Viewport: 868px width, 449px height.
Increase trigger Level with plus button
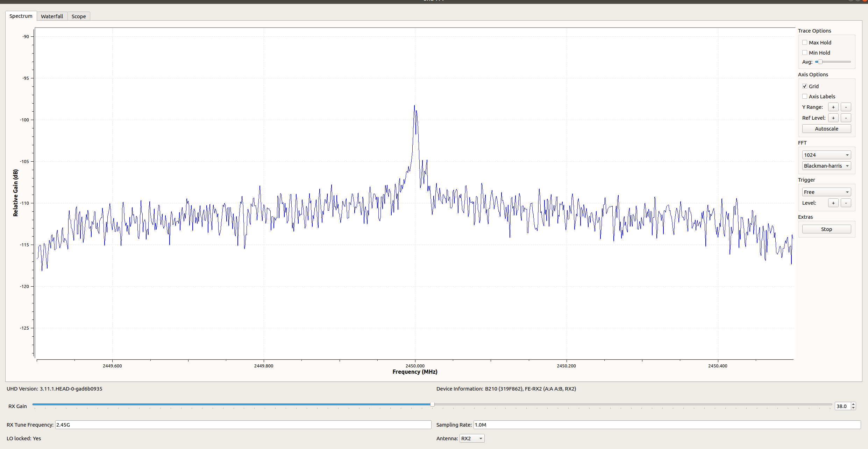pos(833,203)
